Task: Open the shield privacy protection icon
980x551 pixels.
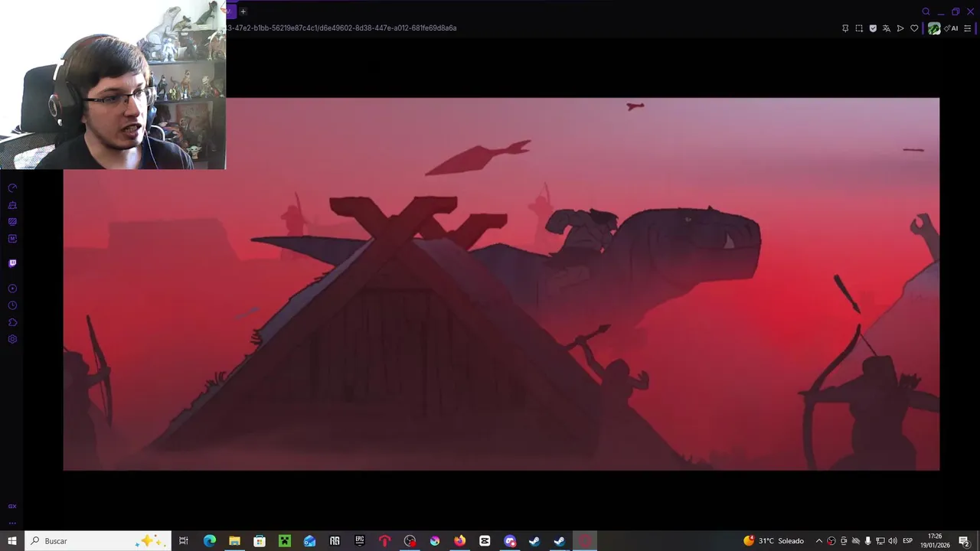Action: [x=873, y=28]
